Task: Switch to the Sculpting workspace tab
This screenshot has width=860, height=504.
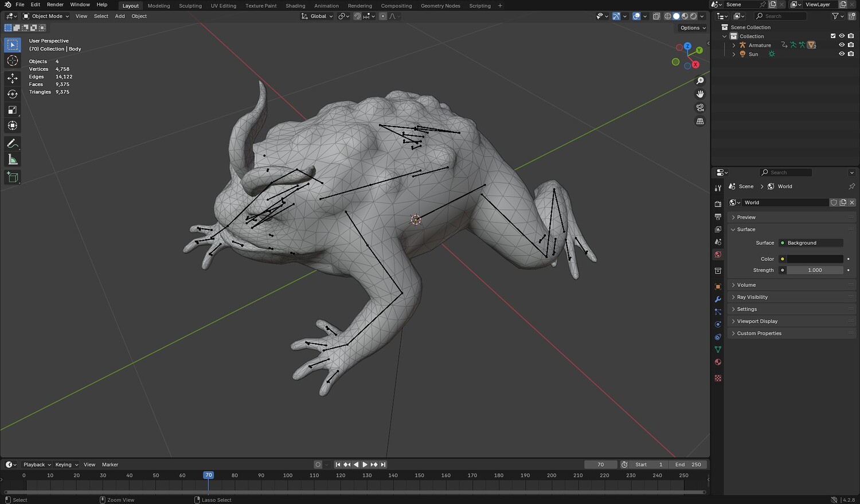Action: pyautogui.click(x=190, y=6)
